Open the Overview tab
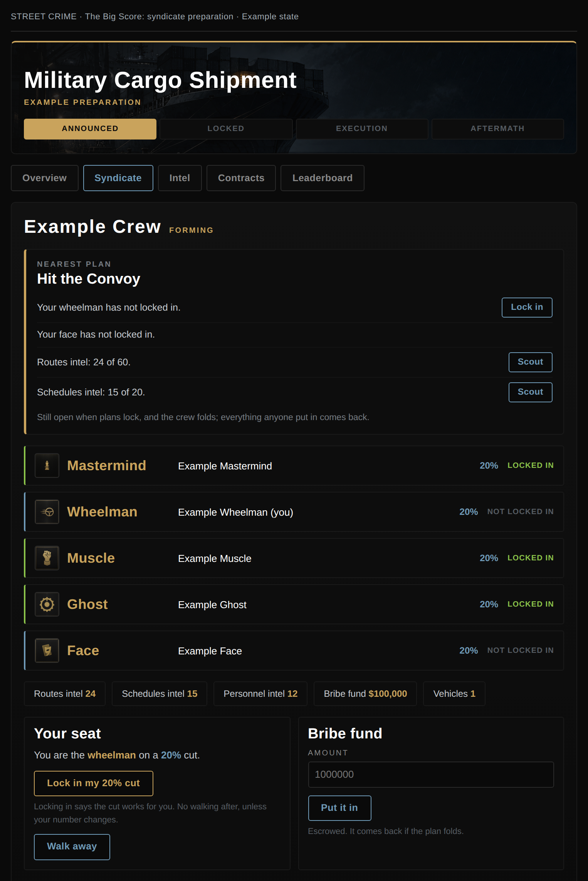 pyautogui.click(x=45, y=178)
